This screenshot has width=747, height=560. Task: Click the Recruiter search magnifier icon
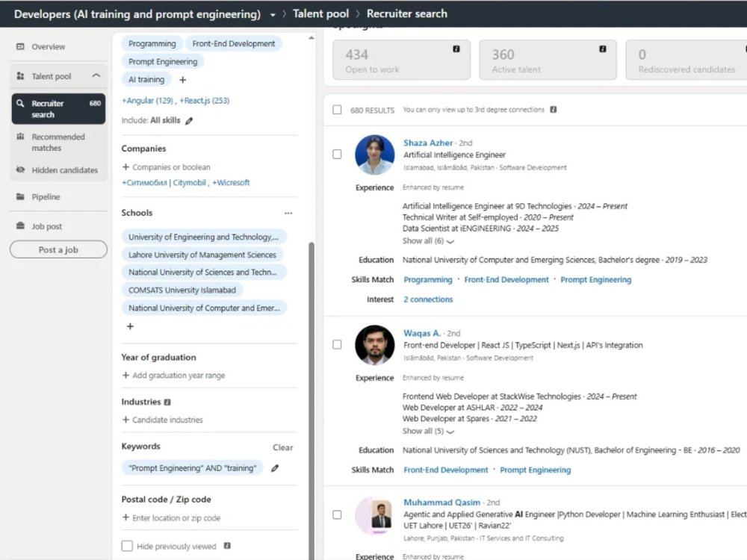pos(20,103)
